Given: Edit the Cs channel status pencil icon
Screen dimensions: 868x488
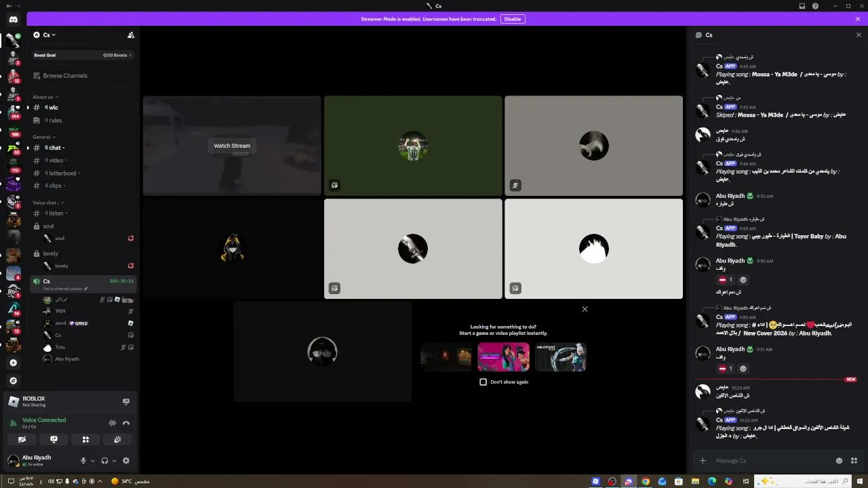Looking at the screenshot, I should coord(86,289).
